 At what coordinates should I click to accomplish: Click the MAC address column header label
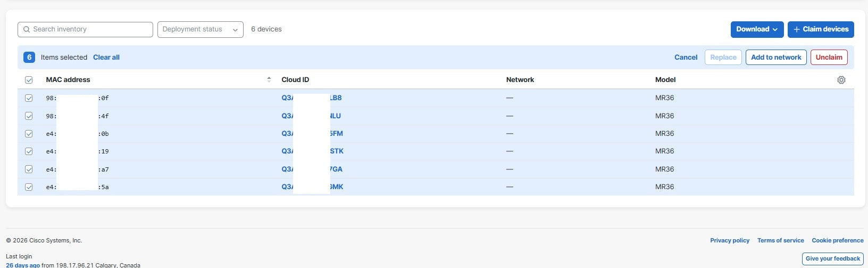(x=68, y=79)
